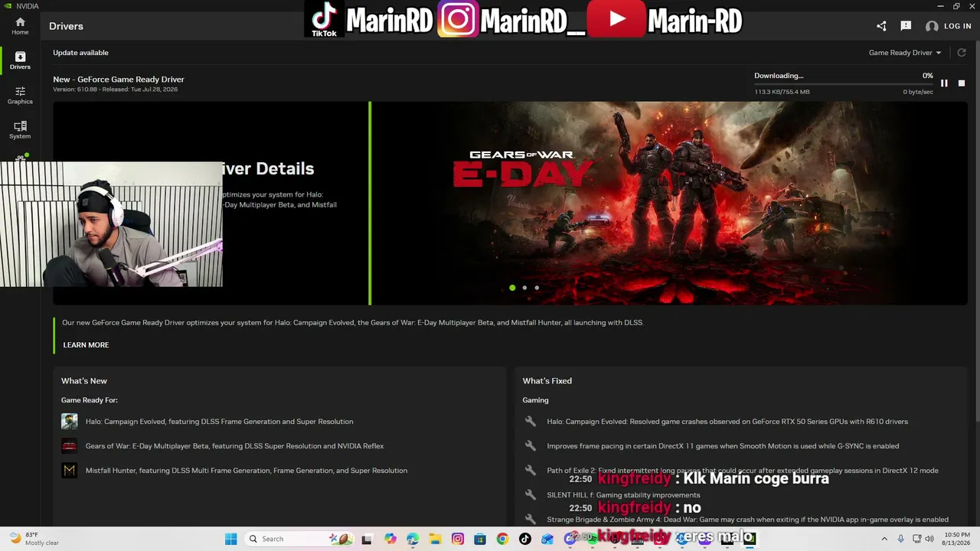This screenshot has height=551, width=980.
Task: Select the third carousel dot
Action: point(537,288)
